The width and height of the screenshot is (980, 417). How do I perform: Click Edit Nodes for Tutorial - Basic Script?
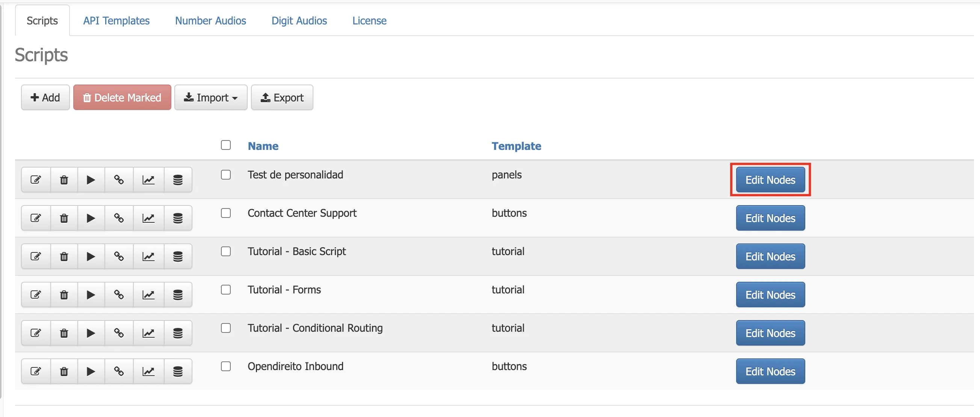[x=770, y=257]
